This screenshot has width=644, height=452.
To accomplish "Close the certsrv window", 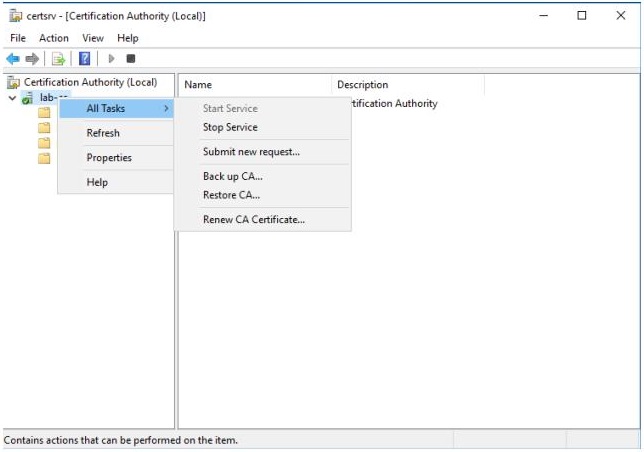I will (x=621, y=16).
